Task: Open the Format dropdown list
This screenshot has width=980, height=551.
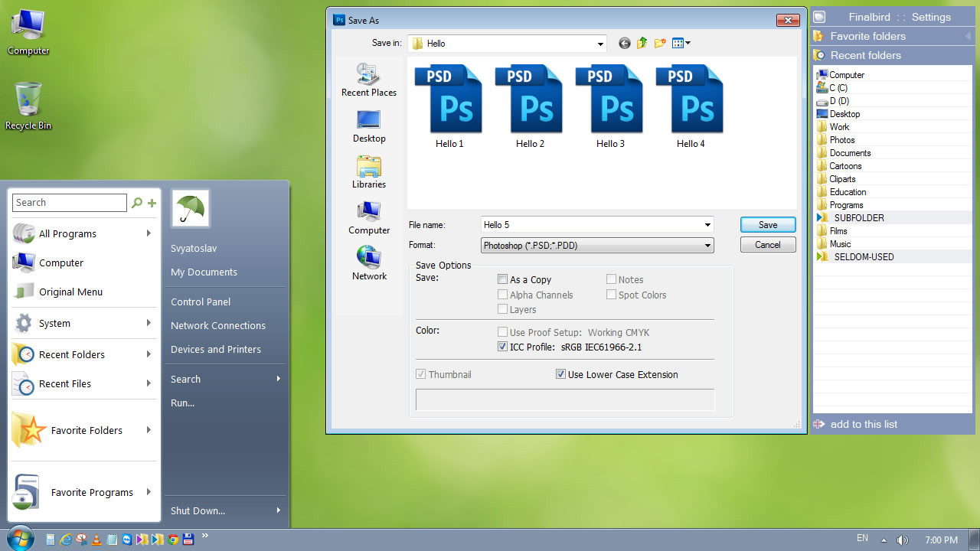Action: (x=597, y=246)
